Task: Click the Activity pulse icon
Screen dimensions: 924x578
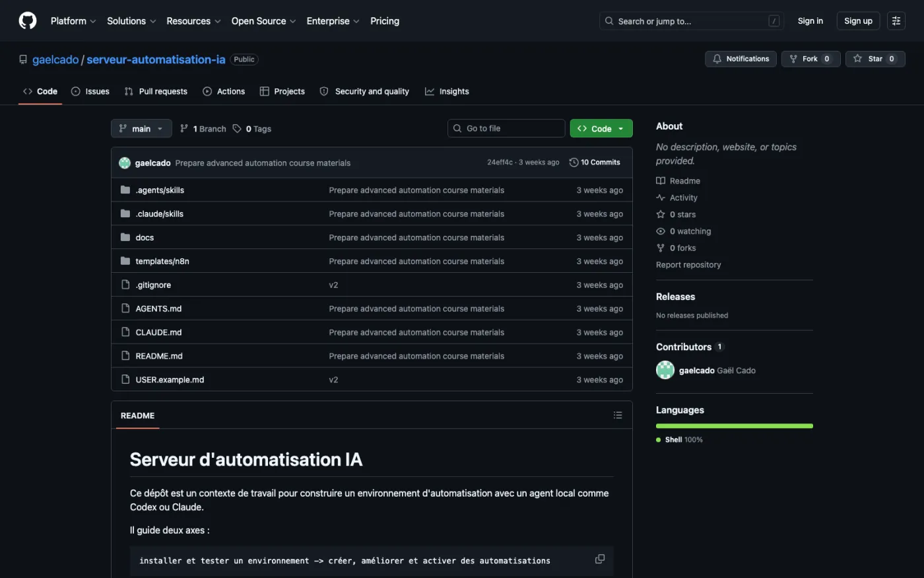Action: click(661, 198)
